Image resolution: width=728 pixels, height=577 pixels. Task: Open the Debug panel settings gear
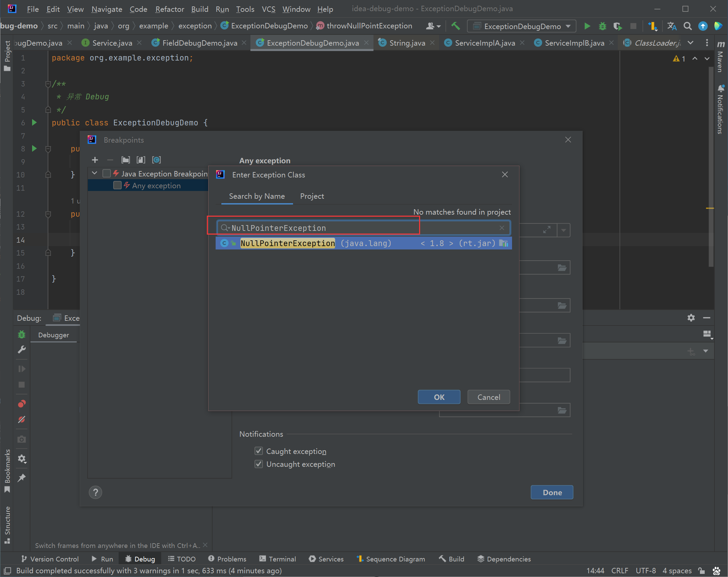pos(691,318)
